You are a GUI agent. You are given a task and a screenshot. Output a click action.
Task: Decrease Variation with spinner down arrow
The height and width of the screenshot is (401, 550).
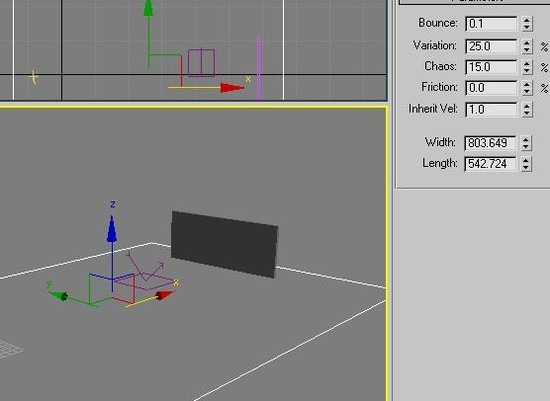[527, 50]
